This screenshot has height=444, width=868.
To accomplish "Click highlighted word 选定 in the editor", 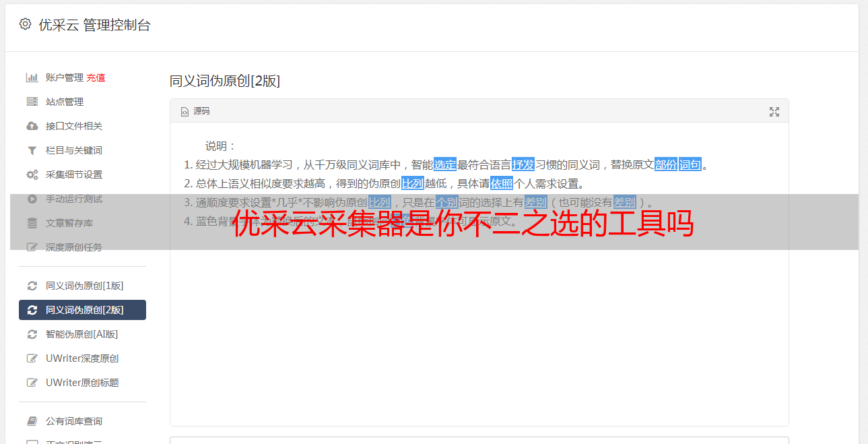I will click(445, 164).
